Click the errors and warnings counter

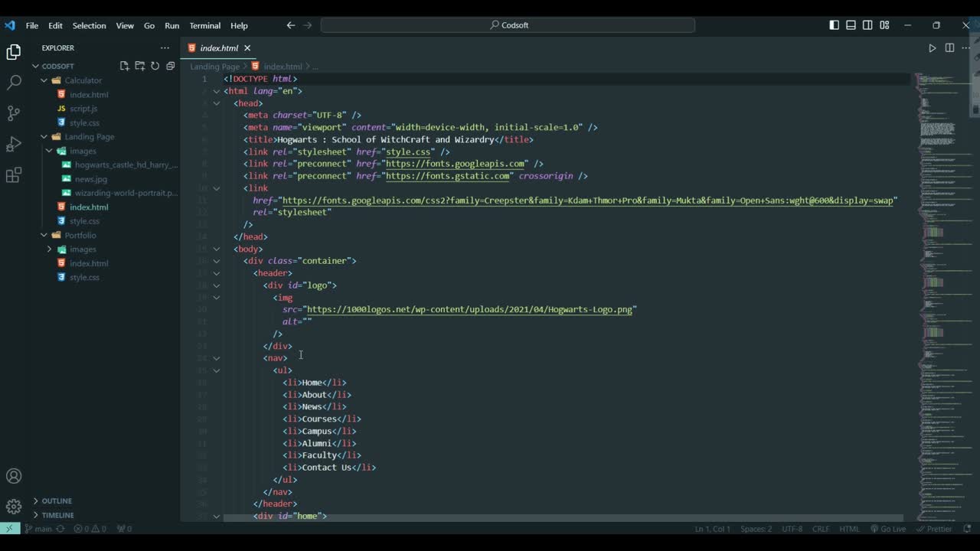pos(90,529)
